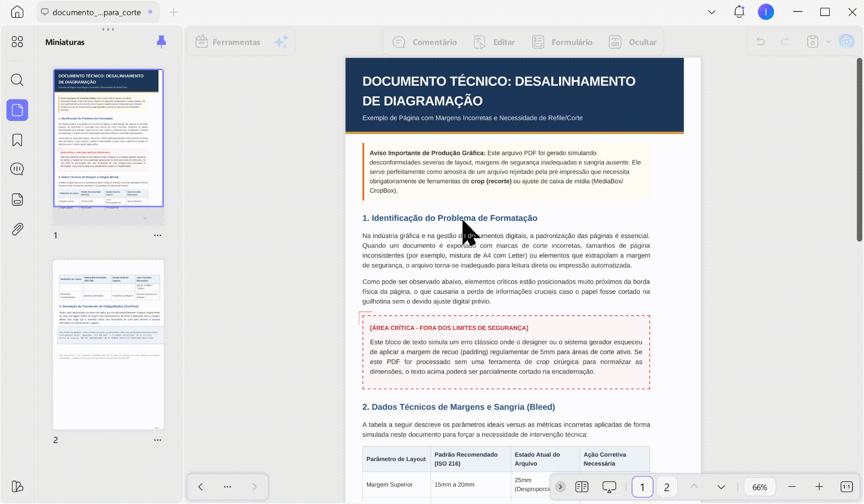Open the AI sparkle icon next to Ferramentas
The image size is (864, 504).
281,42
